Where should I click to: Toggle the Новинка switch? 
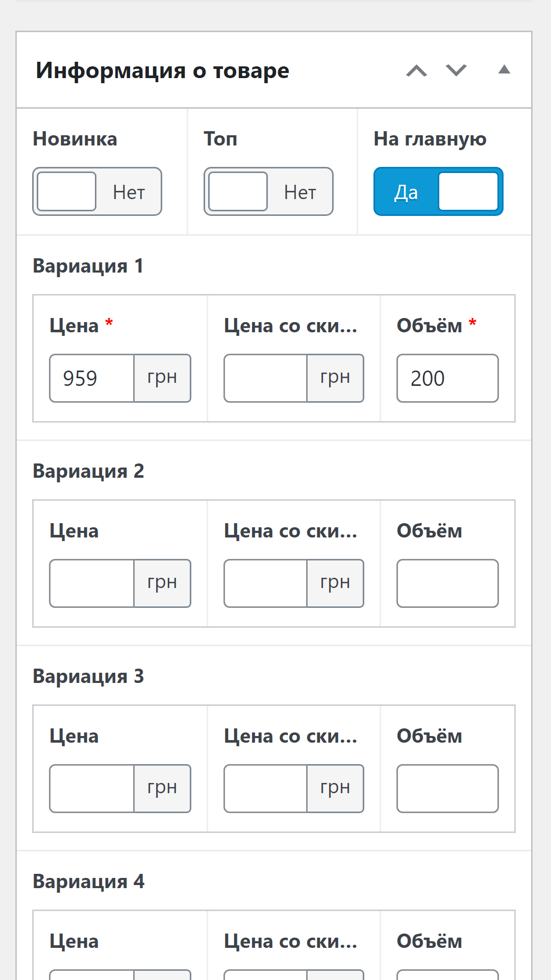pyautogui.click(x=97, y=191)
